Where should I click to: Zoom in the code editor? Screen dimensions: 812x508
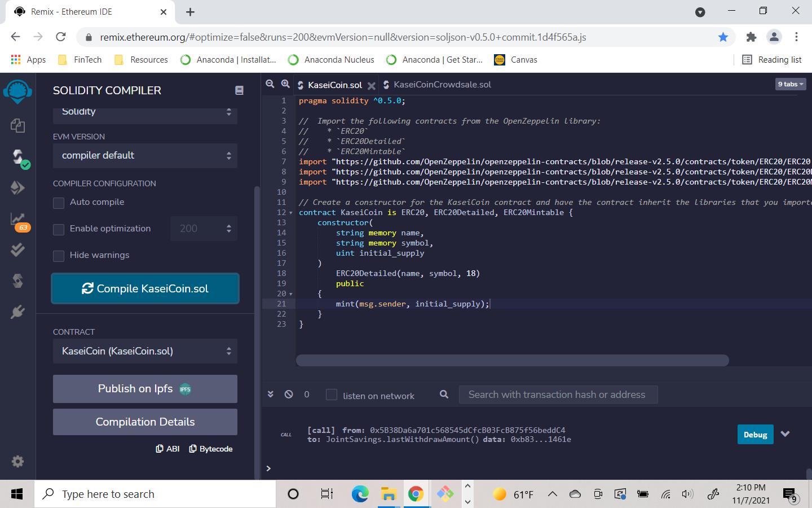tap(286, 84)
